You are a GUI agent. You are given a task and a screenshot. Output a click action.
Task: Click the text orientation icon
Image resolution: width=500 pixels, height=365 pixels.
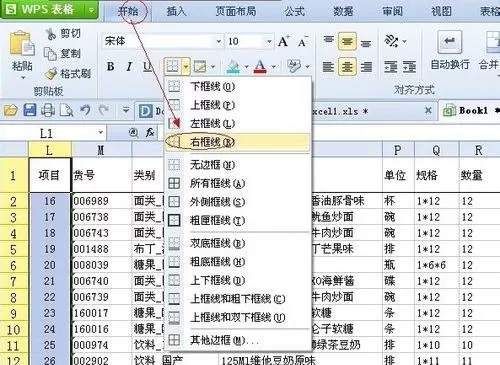point(391,41)
